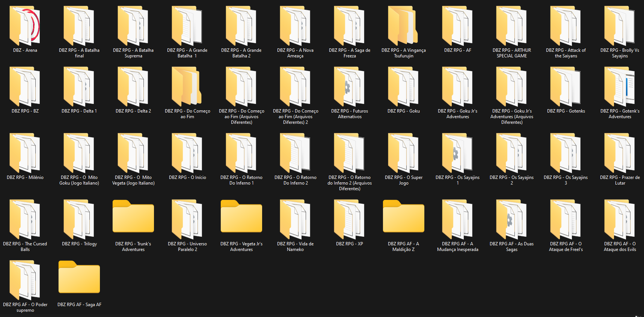The image size is (644, 317).
Task: Select DBZ RPG - A Batalha Suprema folder
Action: [133, 26]
